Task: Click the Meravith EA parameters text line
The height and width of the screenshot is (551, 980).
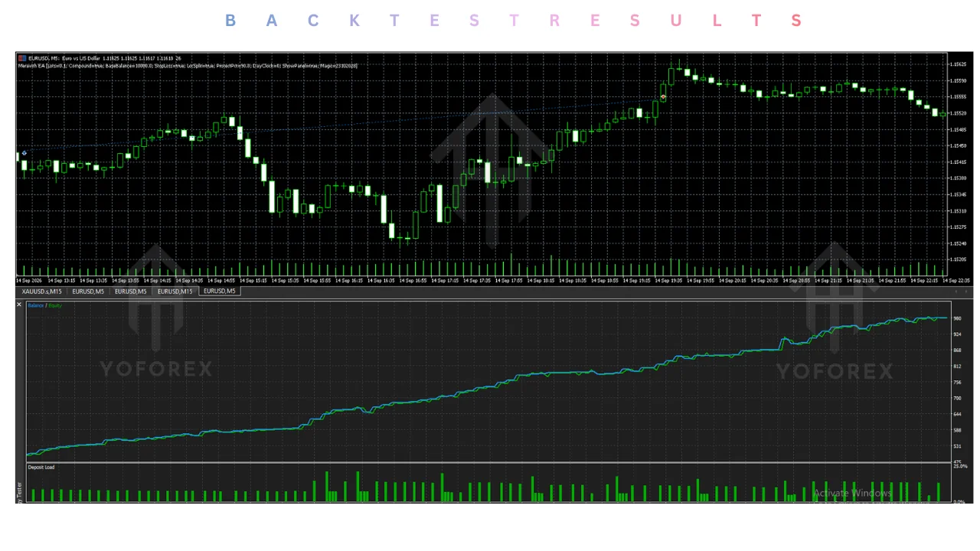Action: (x=188, y=66)
